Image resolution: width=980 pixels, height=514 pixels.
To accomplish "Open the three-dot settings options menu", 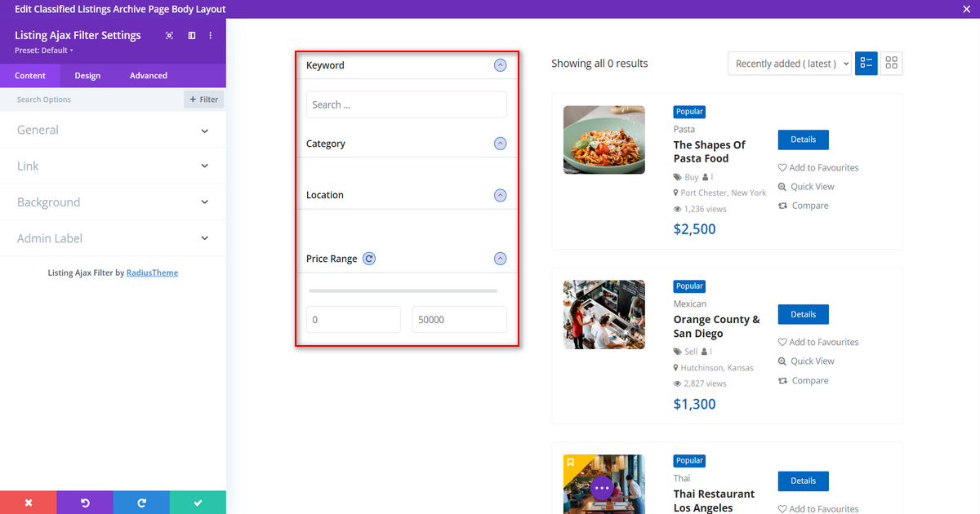I will point(211,35).
